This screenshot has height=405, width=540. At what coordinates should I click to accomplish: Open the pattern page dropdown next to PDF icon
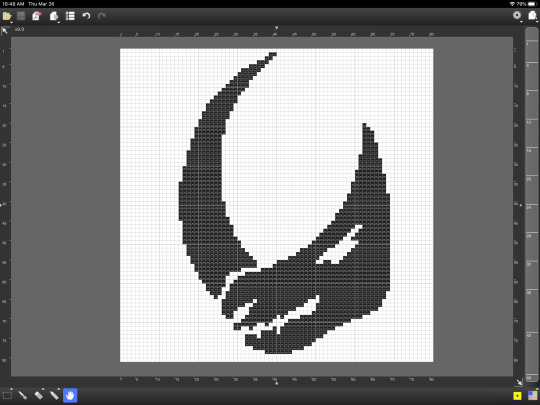(54, 16)
